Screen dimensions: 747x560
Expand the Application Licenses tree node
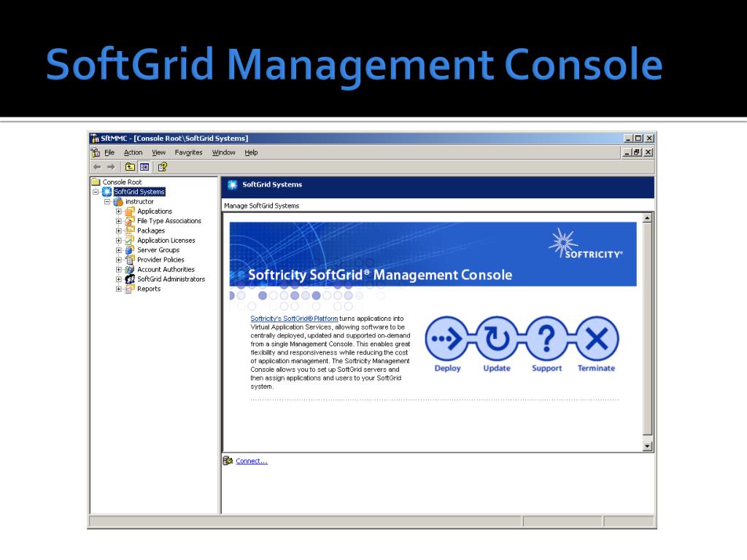pyautogui.click(x=119, y=241)
